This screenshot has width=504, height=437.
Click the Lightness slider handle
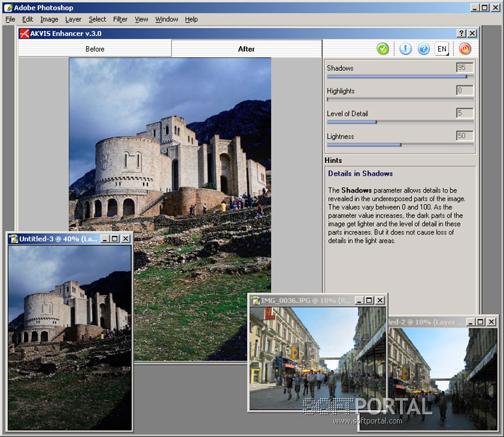tap(401, 144)
